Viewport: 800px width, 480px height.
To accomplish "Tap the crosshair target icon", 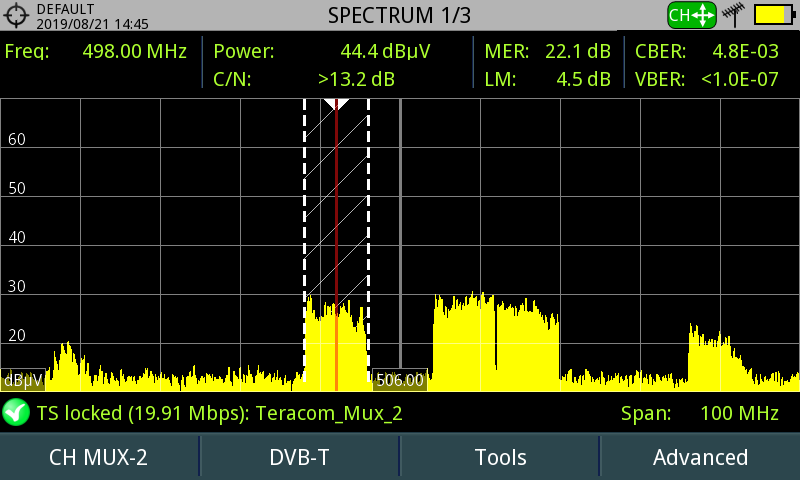I will pyautogui.click(x=16, y=15).
